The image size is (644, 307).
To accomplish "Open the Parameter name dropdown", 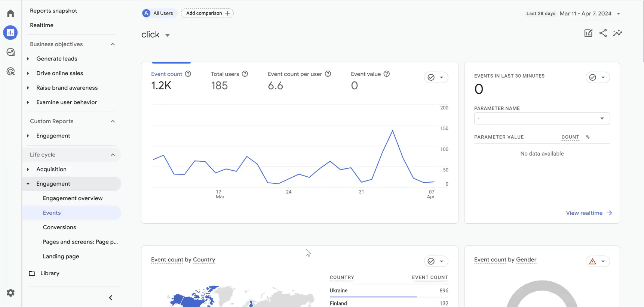I will [542, 118].
